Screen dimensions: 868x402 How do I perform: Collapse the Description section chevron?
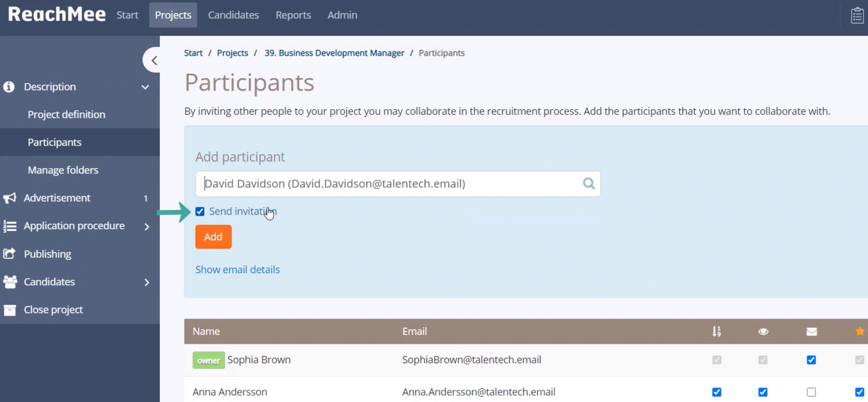click(145, 87)
